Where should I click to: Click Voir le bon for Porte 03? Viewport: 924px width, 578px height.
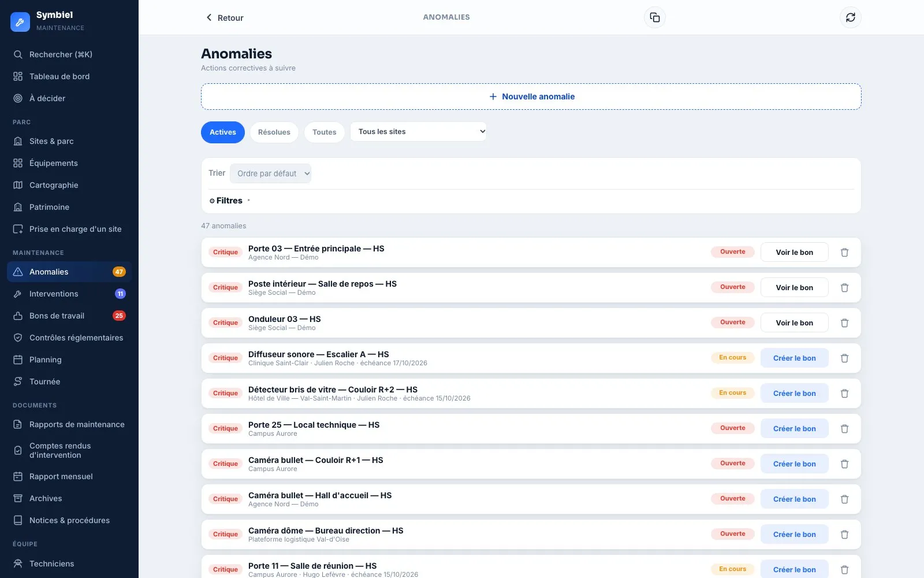click(x=795, y=253)
